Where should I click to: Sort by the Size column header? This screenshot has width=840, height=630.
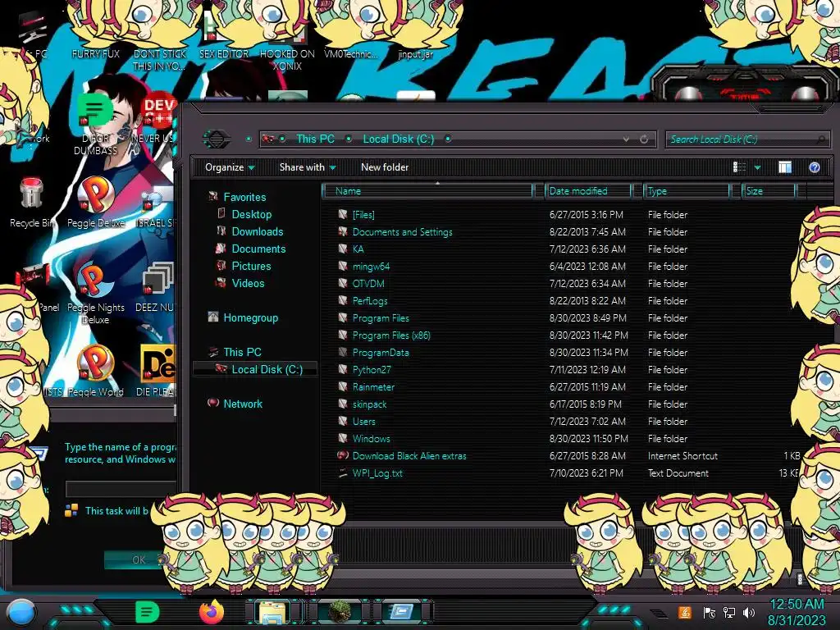tap(769, 191)
